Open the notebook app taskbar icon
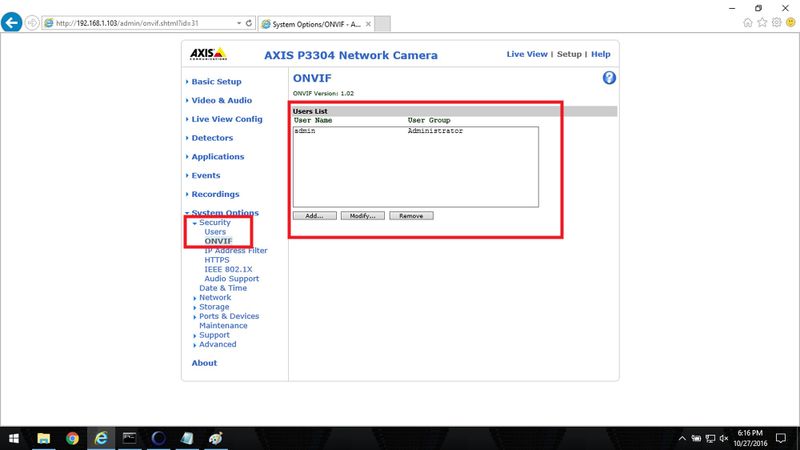 click(x=187, y=438)
